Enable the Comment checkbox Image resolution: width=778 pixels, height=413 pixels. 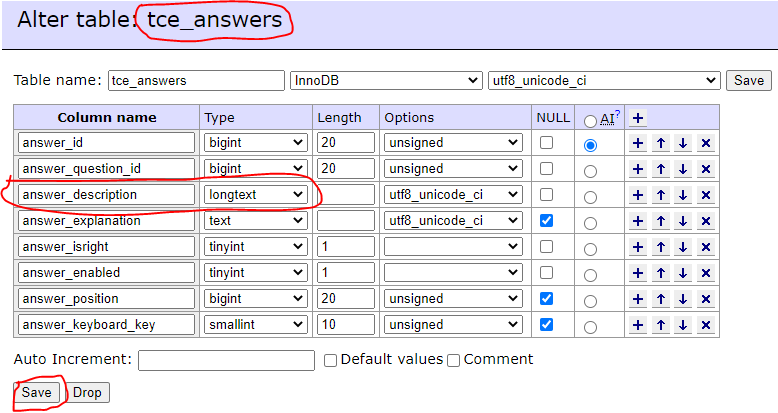click(454, 360)
